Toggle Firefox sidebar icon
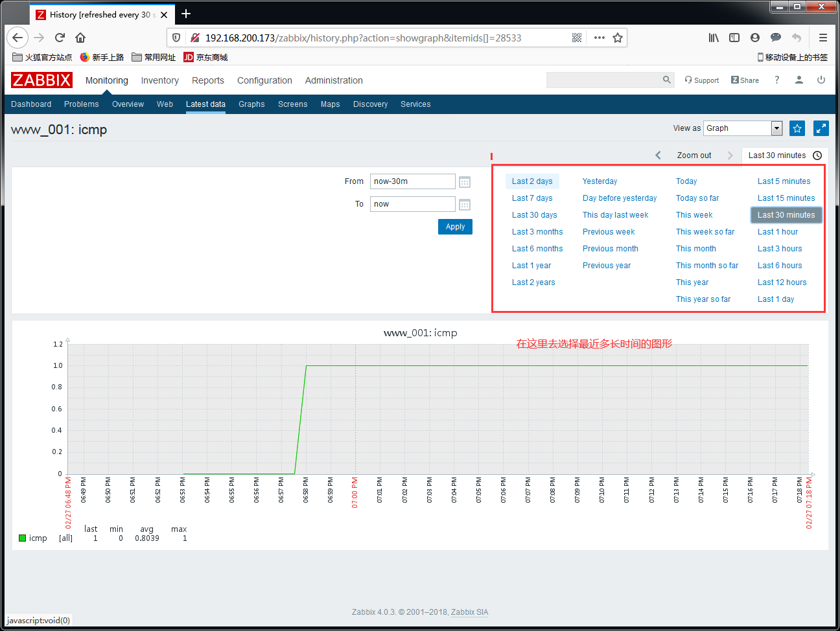The width and height of the screenshot is (840, 631). (734, 38)
